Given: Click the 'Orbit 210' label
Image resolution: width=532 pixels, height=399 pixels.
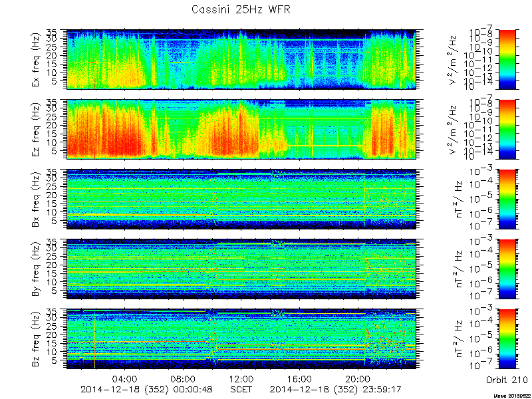Looking at the screenshot, I should point(507,380).
